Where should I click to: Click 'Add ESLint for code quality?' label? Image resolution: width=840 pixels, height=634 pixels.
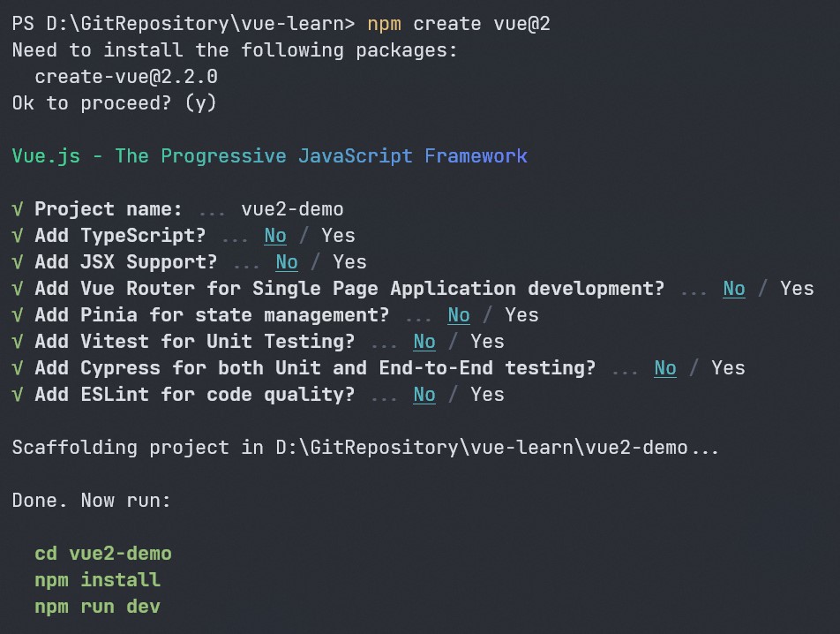(195, 395)
